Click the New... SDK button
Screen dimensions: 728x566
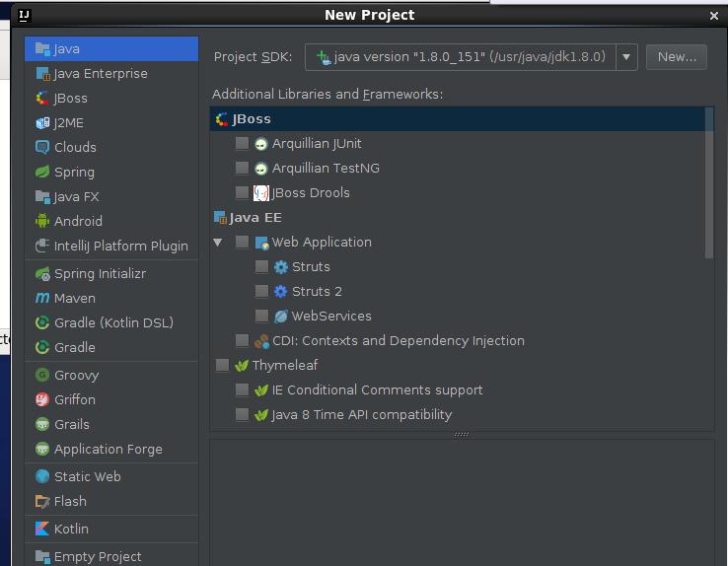[677, 57]
